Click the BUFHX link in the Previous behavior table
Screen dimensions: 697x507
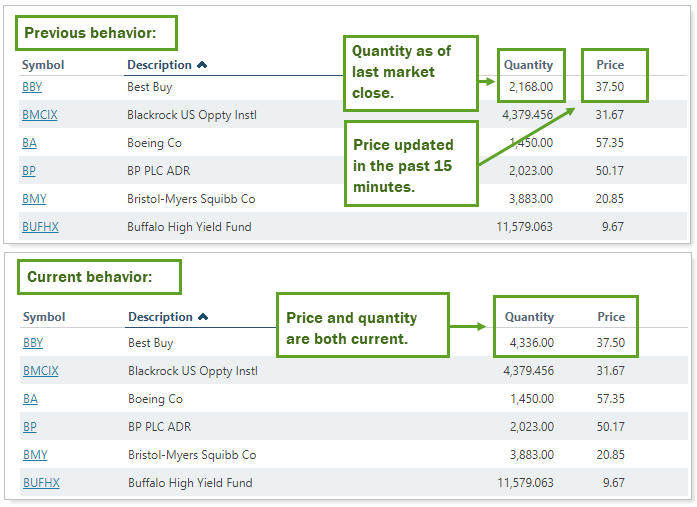pos(40,227)
